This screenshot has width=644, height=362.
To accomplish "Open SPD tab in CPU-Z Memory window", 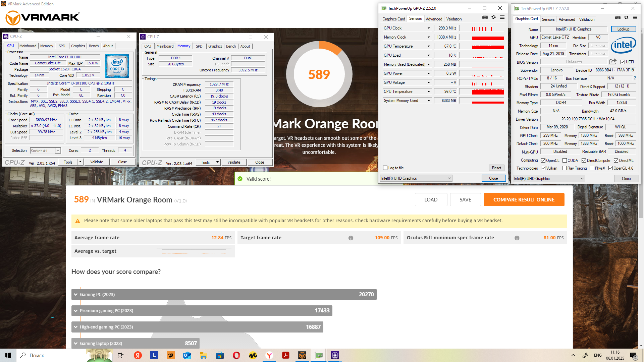I will [x=199, y=46].
